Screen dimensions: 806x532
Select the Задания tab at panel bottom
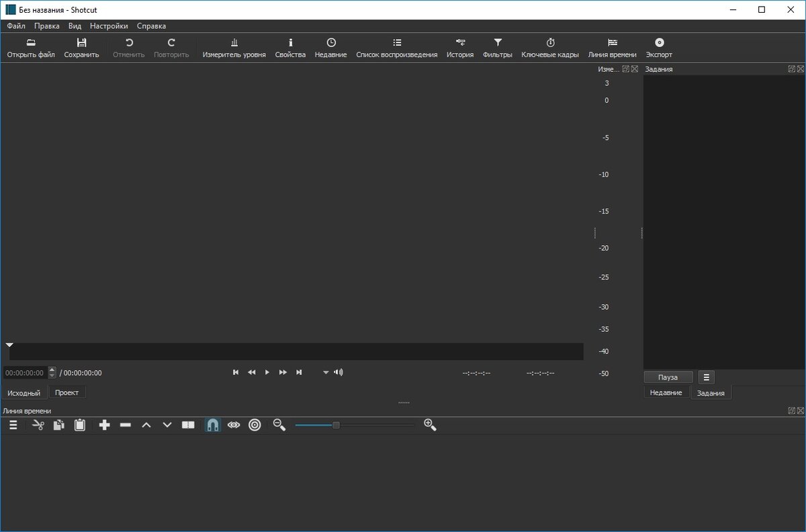(x=711, y=393)
